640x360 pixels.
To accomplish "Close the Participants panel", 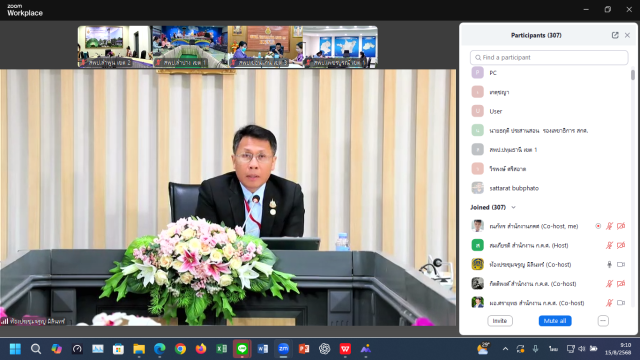I will click(627, 35).
